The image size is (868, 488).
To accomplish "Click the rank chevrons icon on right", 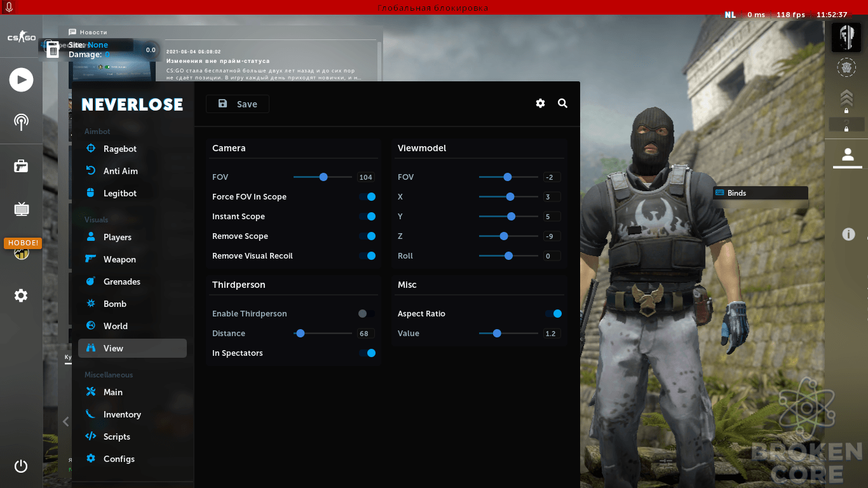I will [846, 97].
